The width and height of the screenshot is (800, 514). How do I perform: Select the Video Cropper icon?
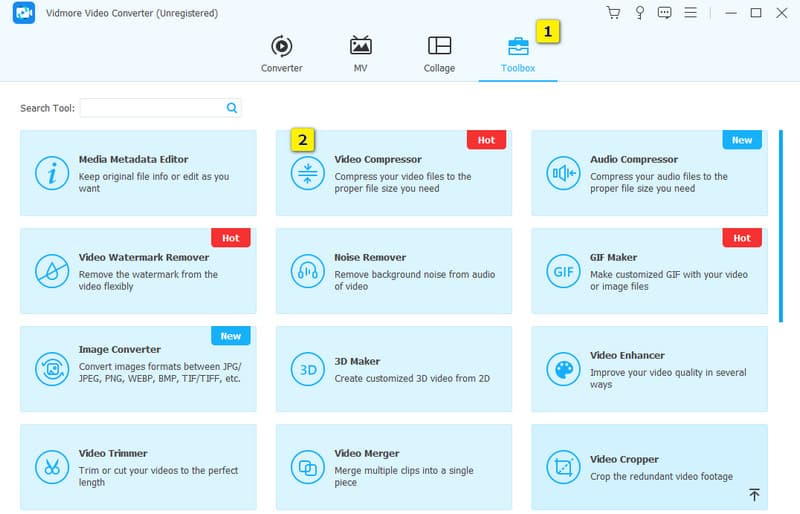[x=562, y=467]
